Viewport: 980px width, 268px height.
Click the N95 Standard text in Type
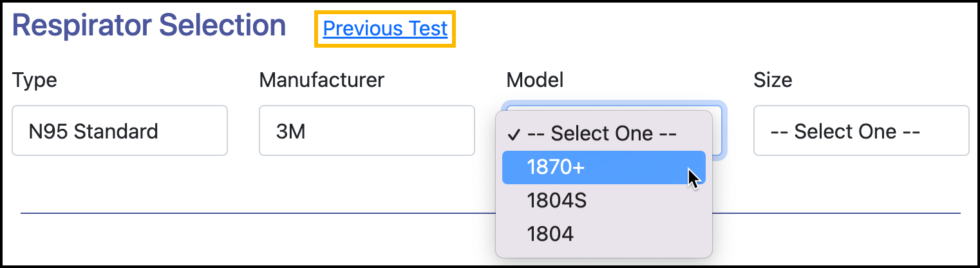(93, 131)
